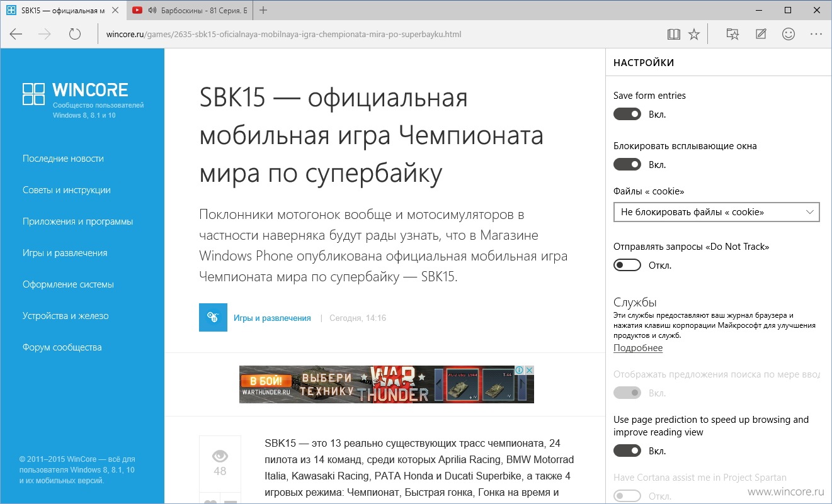The height and width of the screenshot is (504, 832).
Task: Click the WinCore copyright footer text
Action: pos(77,470)
